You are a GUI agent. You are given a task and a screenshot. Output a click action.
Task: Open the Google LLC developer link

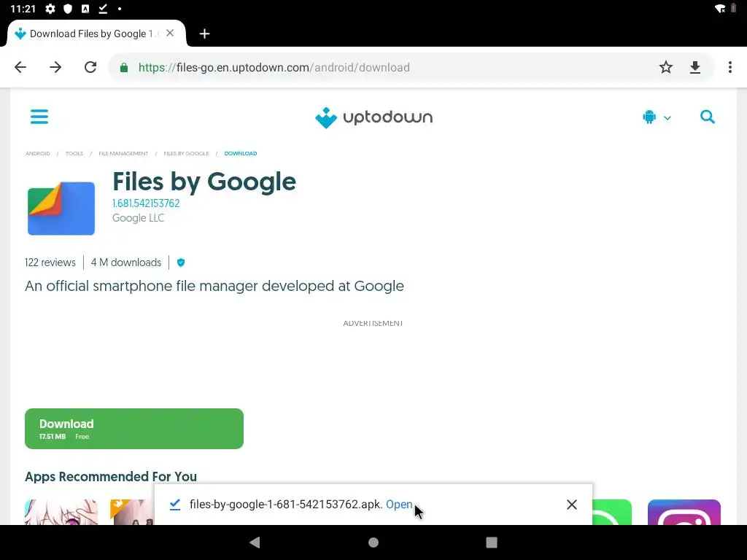click(138, 218)
